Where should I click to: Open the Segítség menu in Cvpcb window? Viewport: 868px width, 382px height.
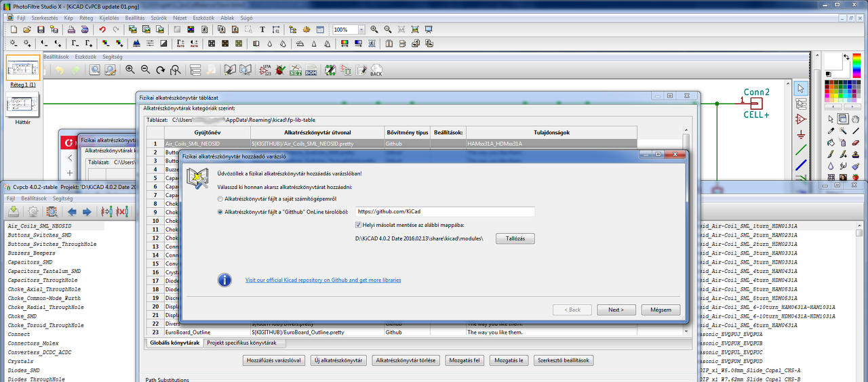click(62, 198)
